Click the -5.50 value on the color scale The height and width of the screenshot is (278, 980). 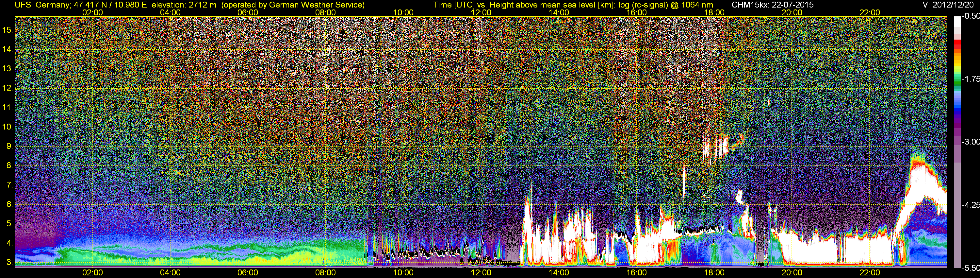click(971, 268)
